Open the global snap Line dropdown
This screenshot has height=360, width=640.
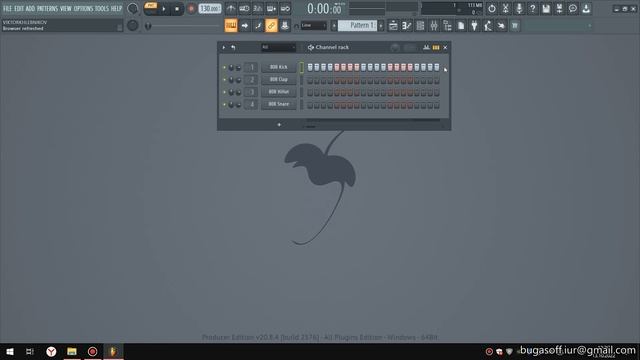coord(313,25)
